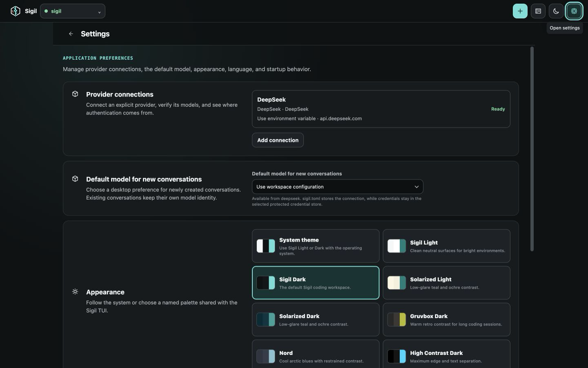Click the cube icon beside Provider connections
The height and width of the screenshot is (368, 588).
point(75,94)
